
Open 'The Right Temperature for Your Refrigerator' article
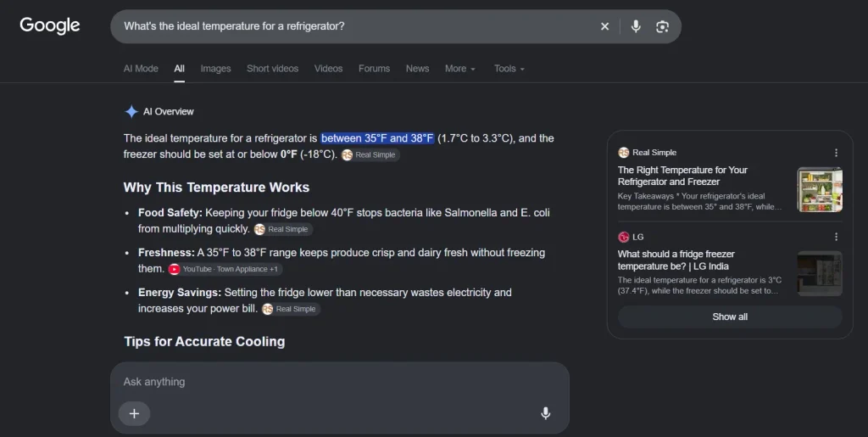pos(682,176)
